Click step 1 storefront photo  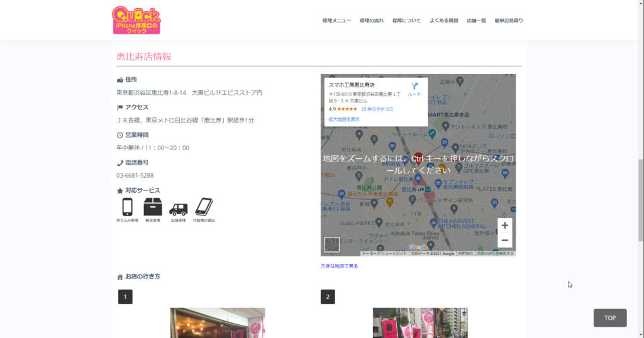218,323
